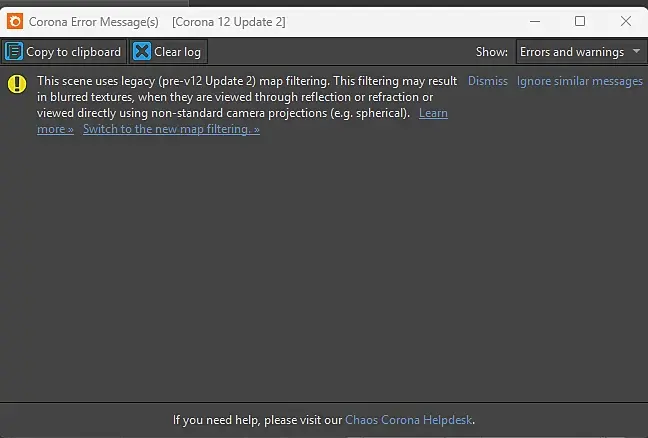Viewport: 648px width, 438px height.
Task: Open the Learn more link
Action: tap(433, 113)
